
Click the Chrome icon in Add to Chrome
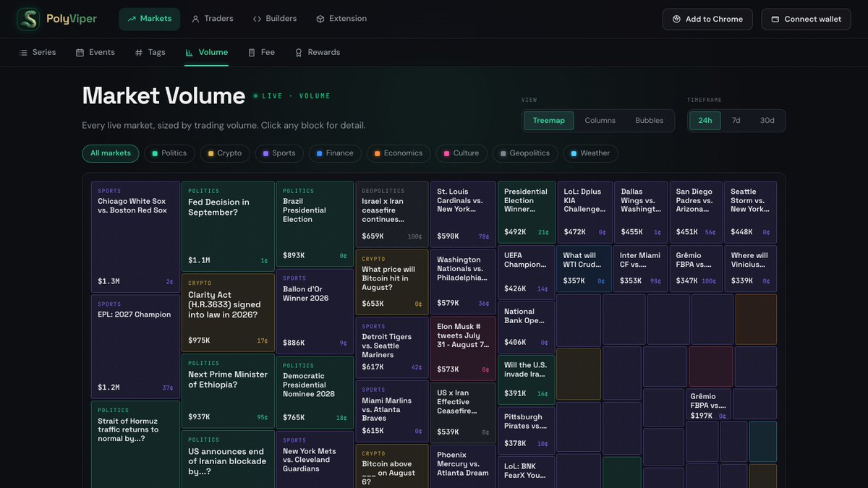click(676, 20)
